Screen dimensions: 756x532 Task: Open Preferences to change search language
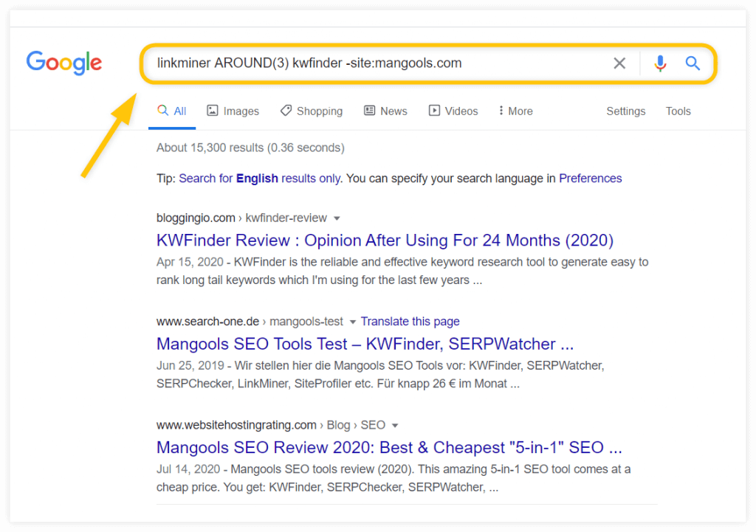point(590,178)
